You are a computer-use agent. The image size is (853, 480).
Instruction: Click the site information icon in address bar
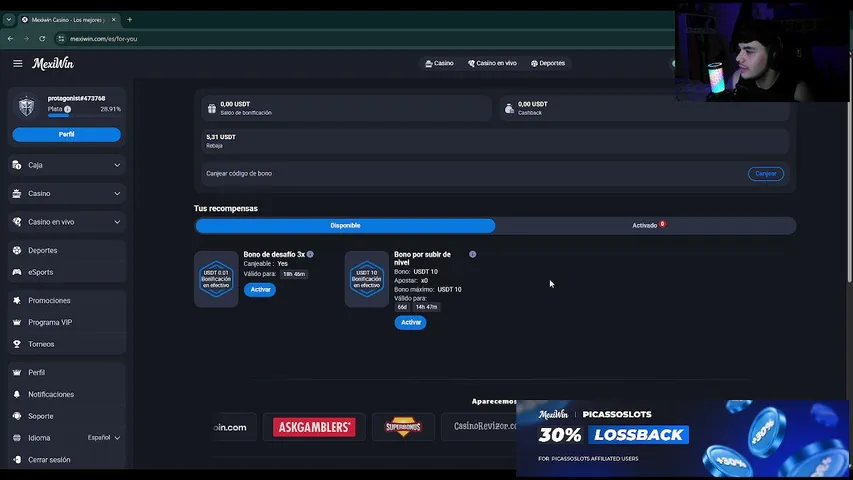click(61, 39)
